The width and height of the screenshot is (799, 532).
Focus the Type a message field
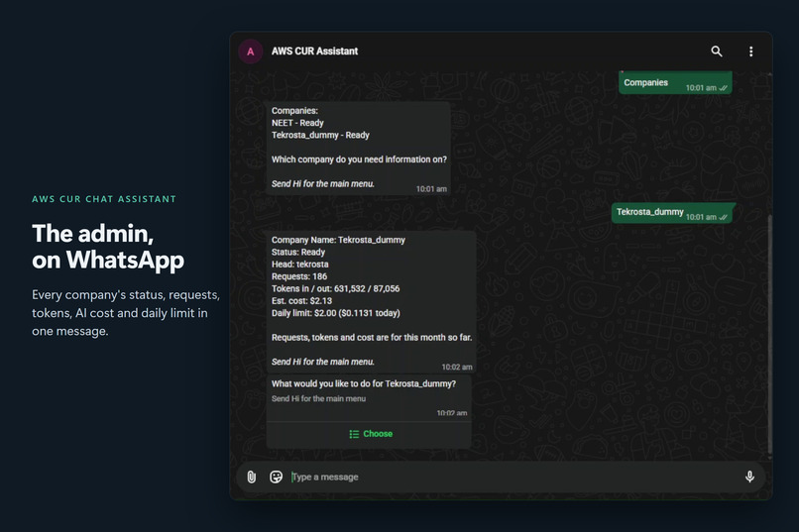coord(514,478)
